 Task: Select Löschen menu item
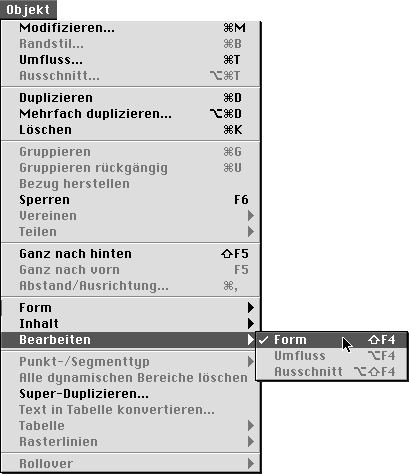coord(131,130)
